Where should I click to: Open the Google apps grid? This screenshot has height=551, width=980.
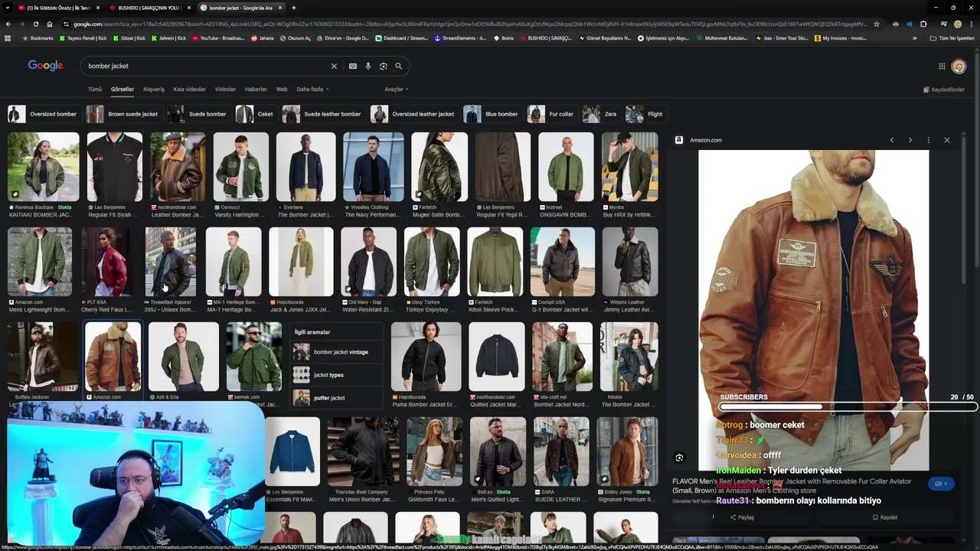click(x=942, y=67)
